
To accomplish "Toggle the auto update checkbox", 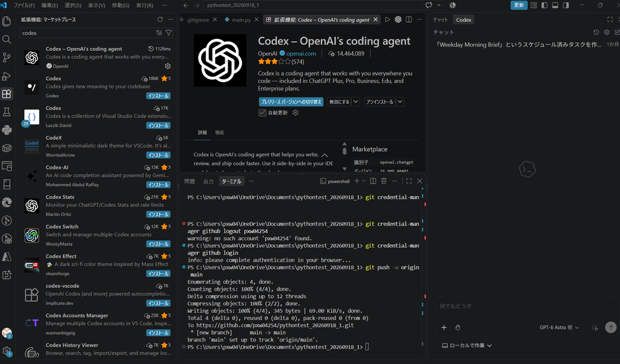I will [262, 112].
